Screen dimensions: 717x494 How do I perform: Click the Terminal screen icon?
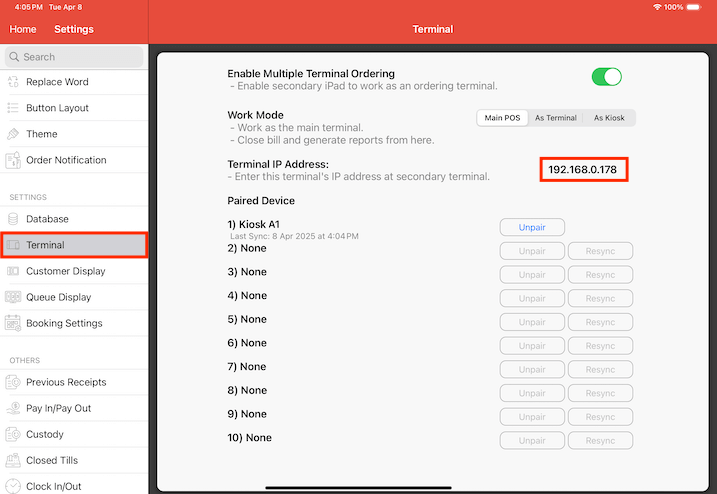pos(13,245)
